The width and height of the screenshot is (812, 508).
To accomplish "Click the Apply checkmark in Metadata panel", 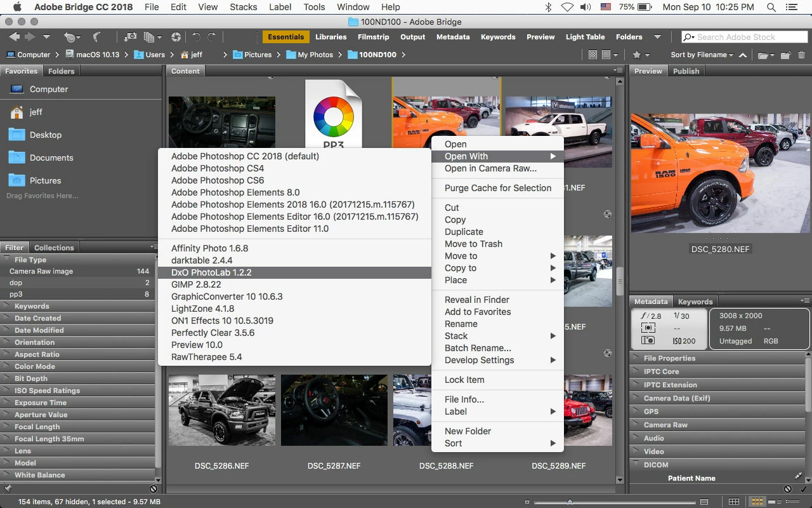I will tap(802, 489).
